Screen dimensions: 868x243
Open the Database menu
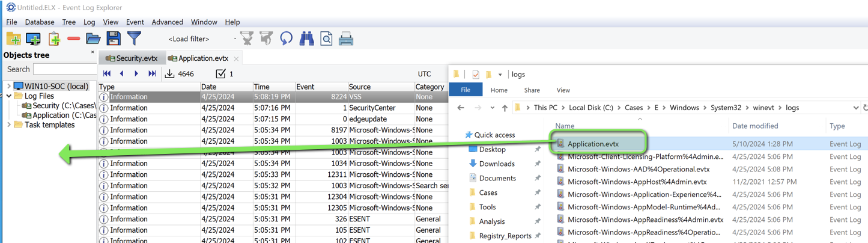point(40,22)
